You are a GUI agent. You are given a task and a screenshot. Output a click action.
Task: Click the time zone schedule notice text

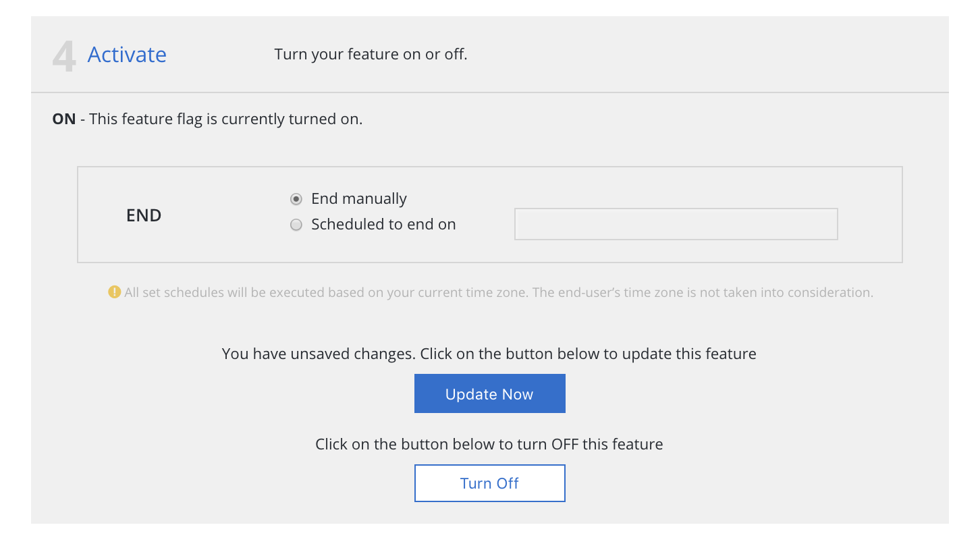pyautogui.click(x=499, y=292)
